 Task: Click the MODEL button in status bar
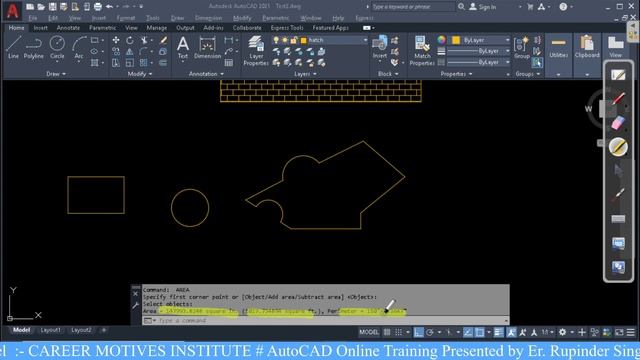pos(369,332)
